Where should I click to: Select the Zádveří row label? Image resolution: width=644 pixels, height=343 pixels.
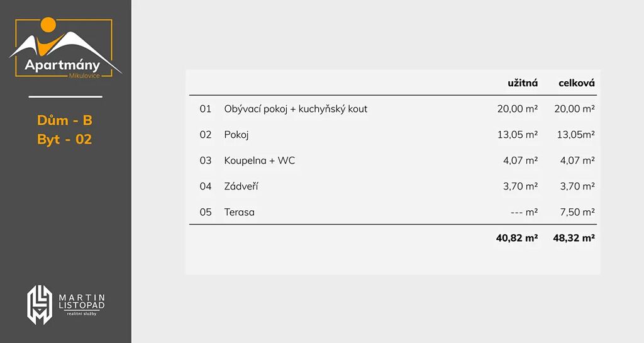click(241, 186)
